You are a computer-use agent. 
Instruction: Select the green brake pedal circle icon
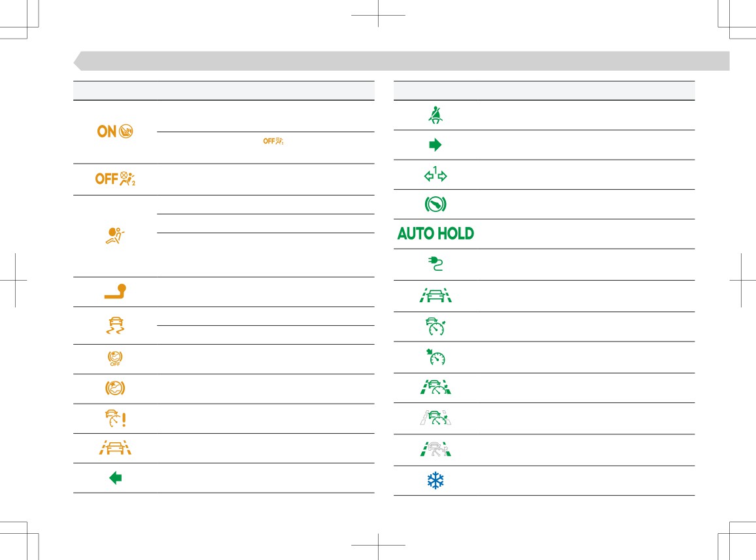436,205
